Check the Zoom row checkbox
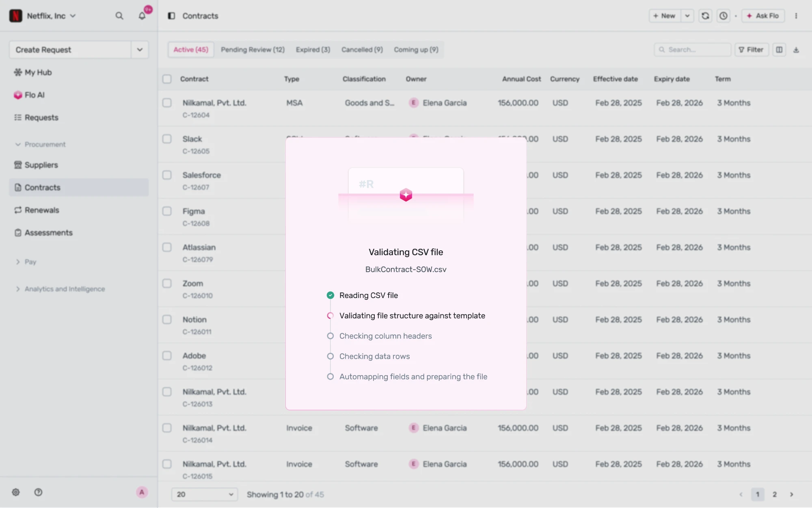Viewport: 812px width, 508px height. [x=167, y=283]
